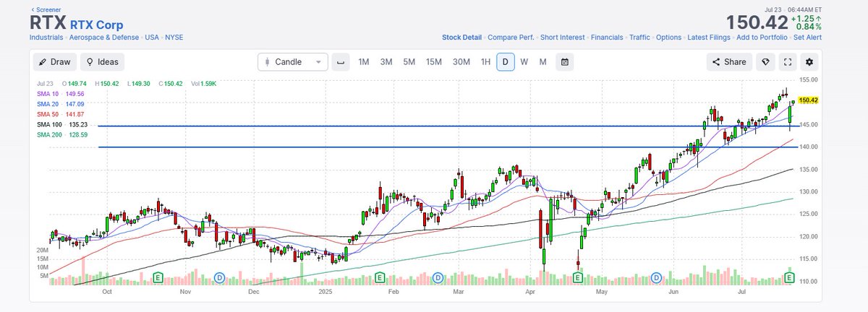Viewport: 868px width, 312px height.
Task: Go back to Screener via arrow link
Action: [46, 10]
